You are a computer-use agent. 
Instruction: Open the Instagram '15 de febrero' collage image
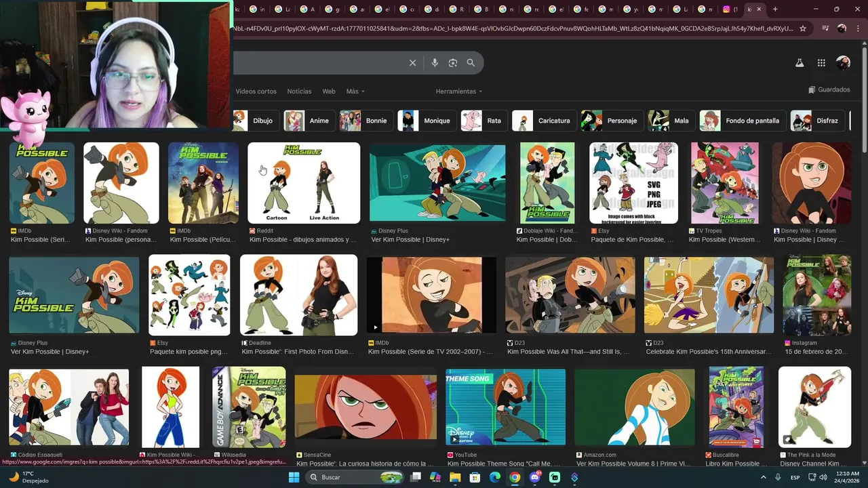pyautogui.click(x=816, y=295)
